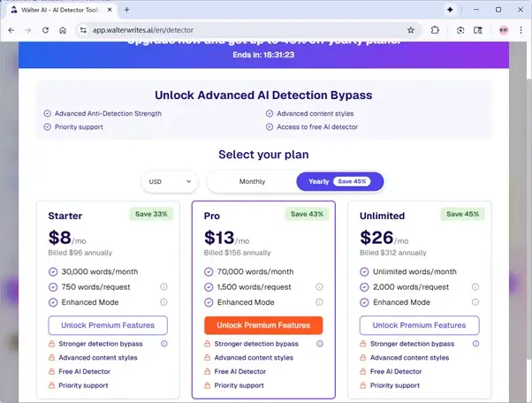Switch billing to Monthly
The width and height of the screenshot is (532, 403).
click(252, 181)
